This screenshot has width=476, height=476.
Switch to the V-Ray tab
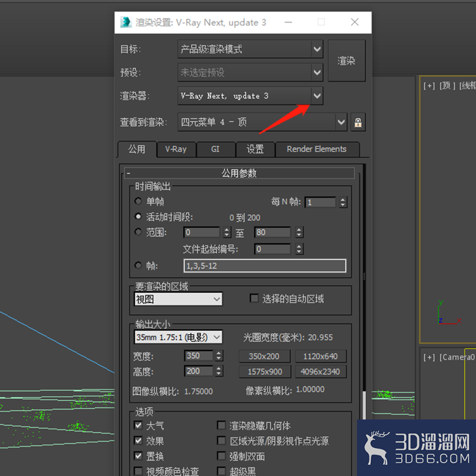(176, 149)
